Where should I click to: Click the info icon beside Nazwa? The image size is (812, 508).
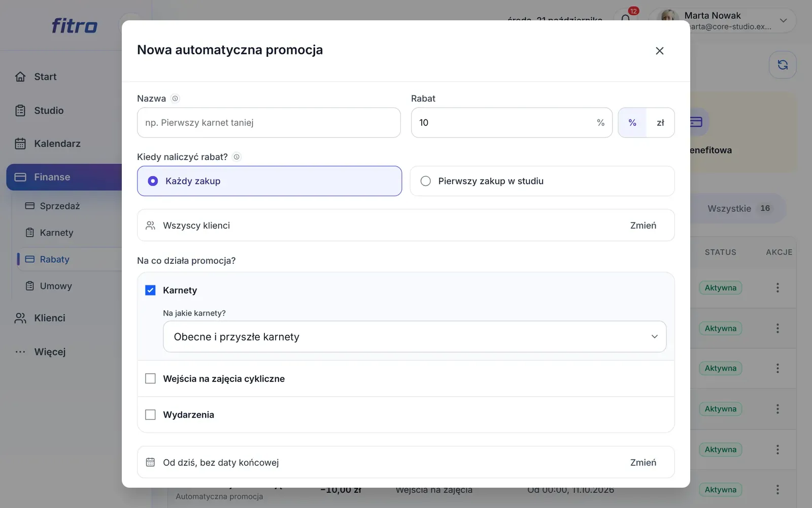(175, 99)
